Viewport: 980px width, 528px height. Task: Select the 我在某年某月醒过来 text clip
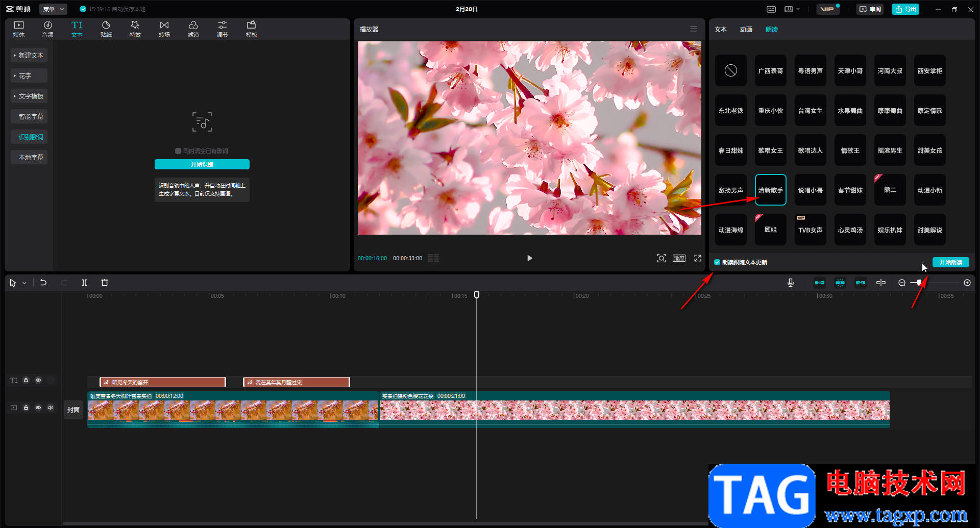[x=297, y=382]
